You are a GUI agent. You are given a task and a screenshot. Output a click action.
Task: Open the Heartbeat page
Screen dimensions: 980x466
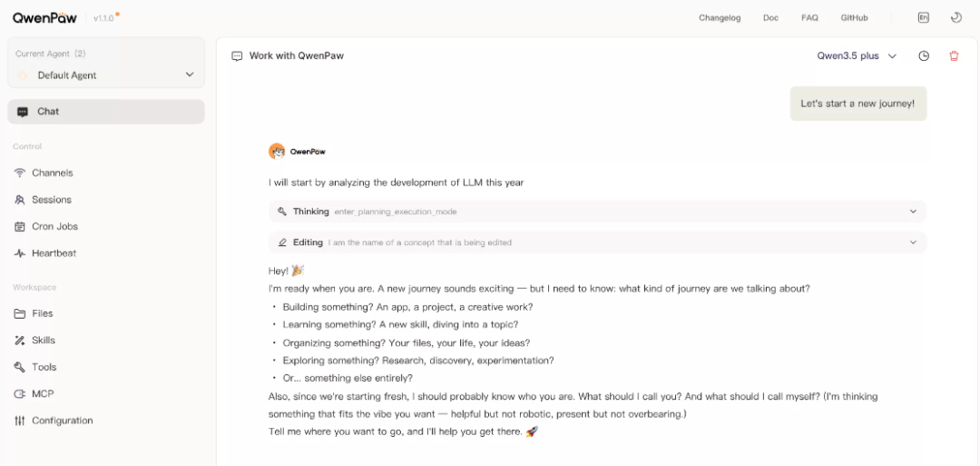pos(54,253)
